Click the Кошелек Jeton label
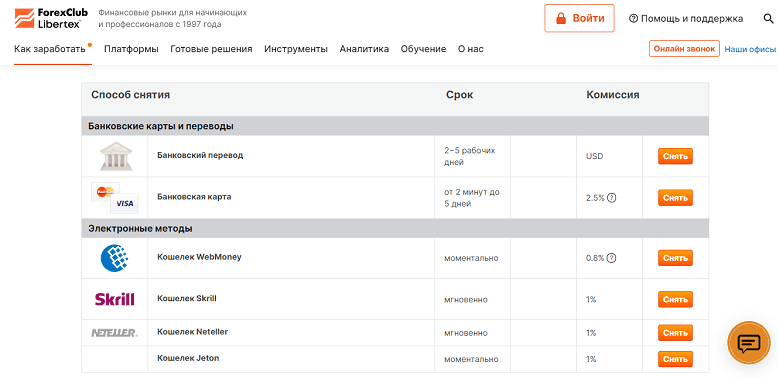778x378 pixels. (188, 358)
